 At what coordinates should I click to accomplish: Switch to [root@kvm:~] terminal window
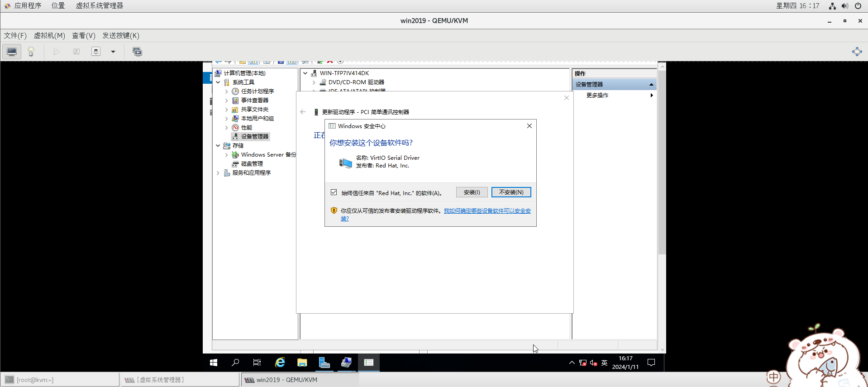click(60, 380)
